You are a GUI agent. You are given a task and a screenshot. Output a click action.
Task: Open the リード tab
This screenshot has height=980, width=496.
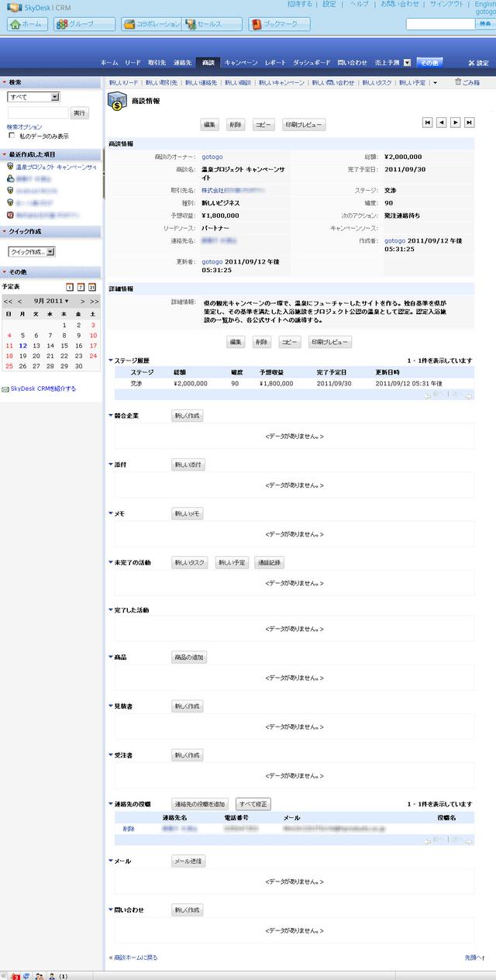133,62
